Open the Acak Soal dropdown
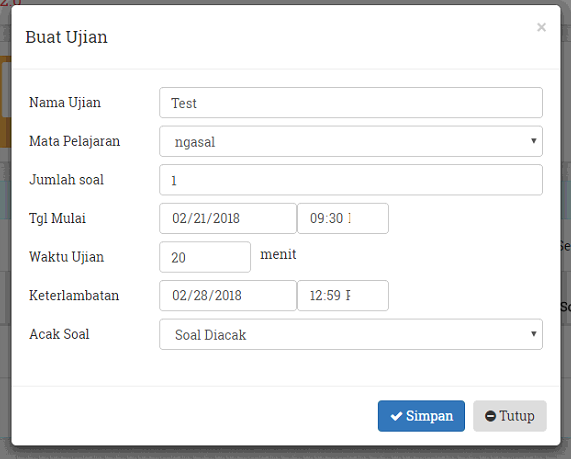571x459 pixels. [x=351, y=334]
